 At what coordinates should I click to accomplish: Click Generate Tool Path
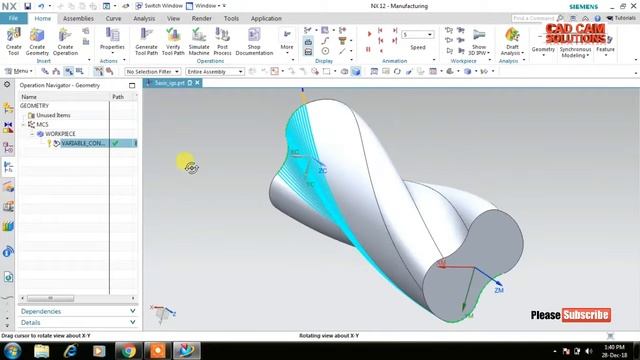click(146, 41)
